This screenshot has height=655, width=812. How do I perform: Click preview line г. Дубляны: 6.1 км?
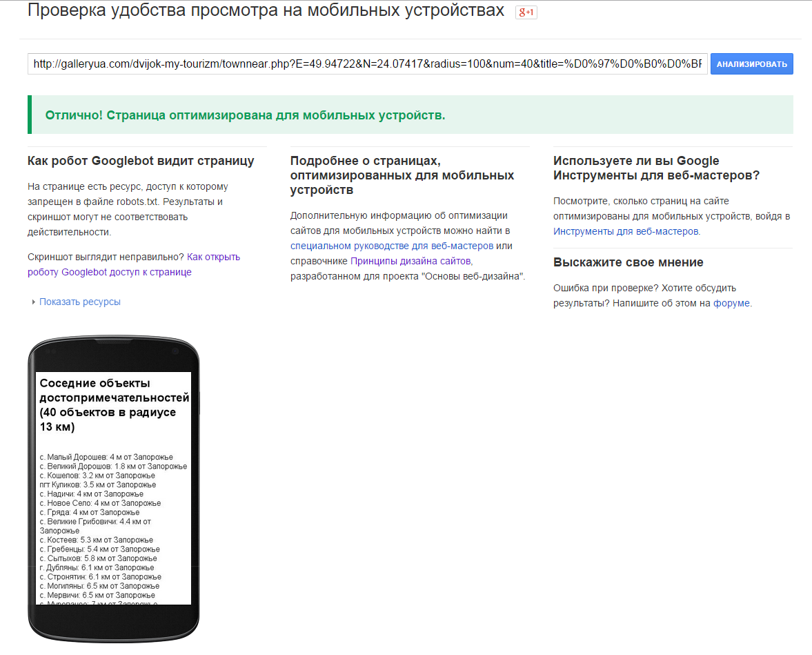[97, 567]
